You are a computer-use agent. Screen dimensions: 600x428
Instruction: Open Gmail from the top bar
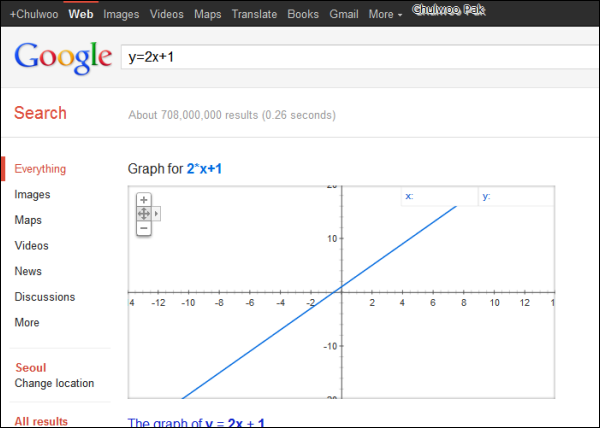point(343,15)
